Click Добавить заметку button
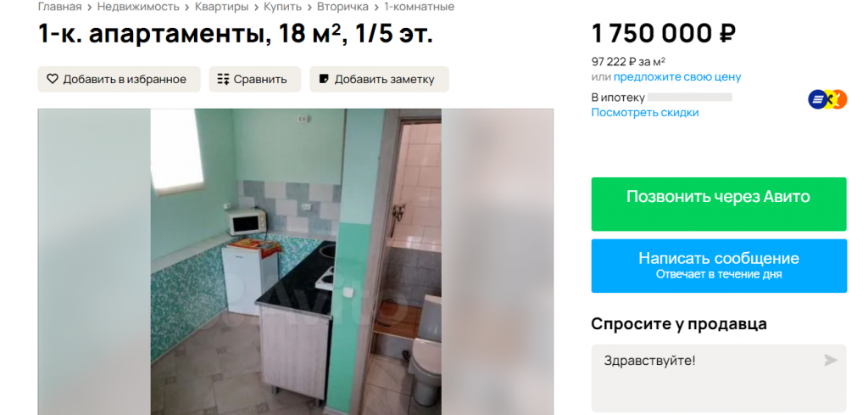 379,79
